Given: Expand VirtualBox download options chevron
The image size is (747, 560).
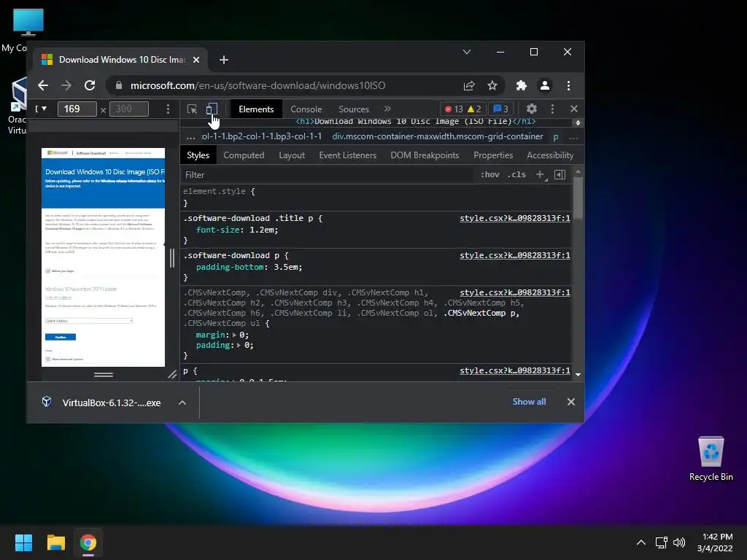Looking at the screenshot, I should pyautogui.click(x=182, y=402).
